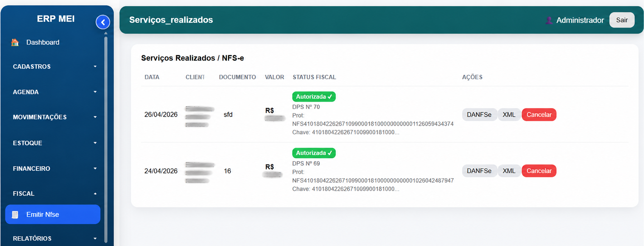Expand the RELATÓRIOS menu arrow
The image size is (644, 246).
pos(95,238)
